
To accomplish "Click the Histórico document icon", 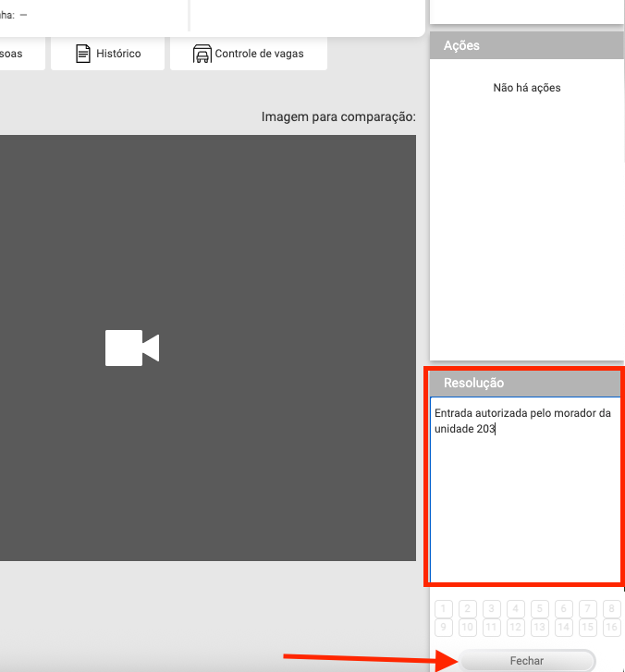I will click(x=84, y=54).
